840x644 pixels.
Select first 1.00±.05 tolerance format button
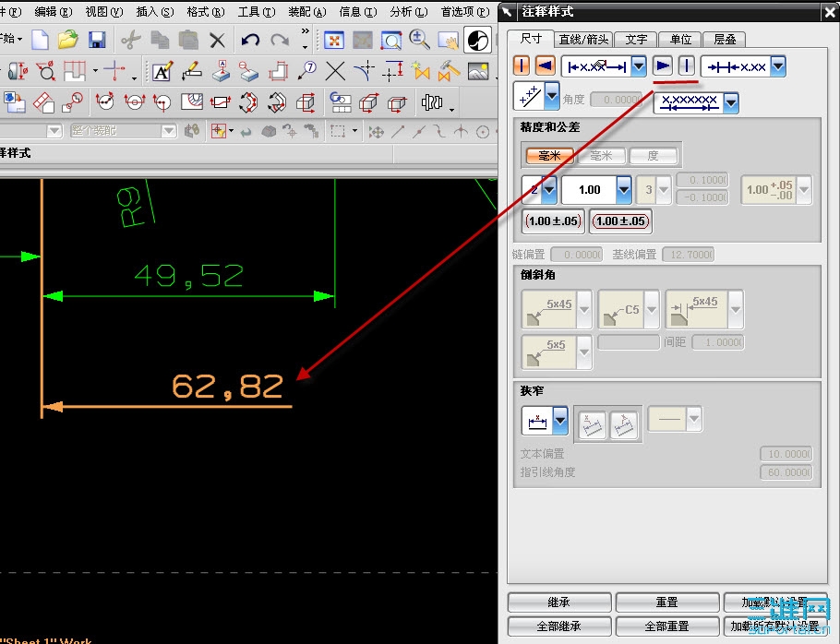554,221
